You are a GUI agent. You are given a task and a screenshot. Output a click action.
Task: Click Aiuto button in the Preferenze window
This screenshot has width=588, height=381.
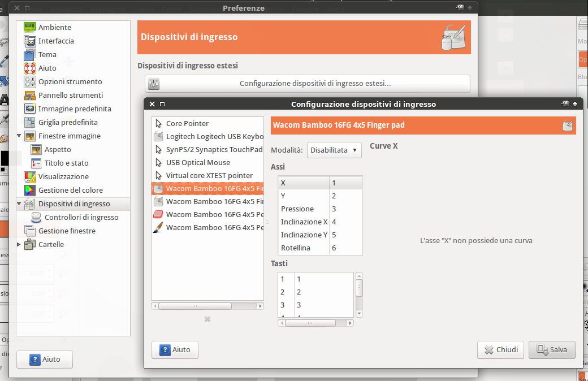45,360
